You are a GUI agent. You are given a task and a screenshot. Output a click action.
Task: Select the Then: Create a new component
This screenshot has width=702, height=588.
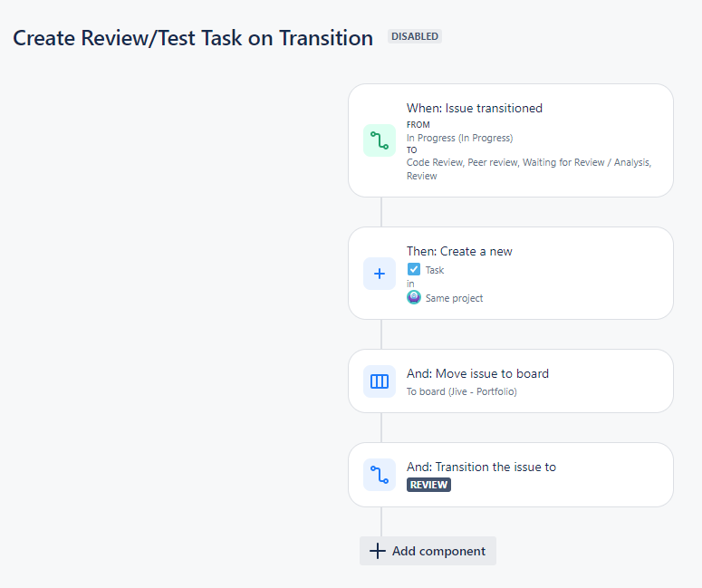pos(511,274)
